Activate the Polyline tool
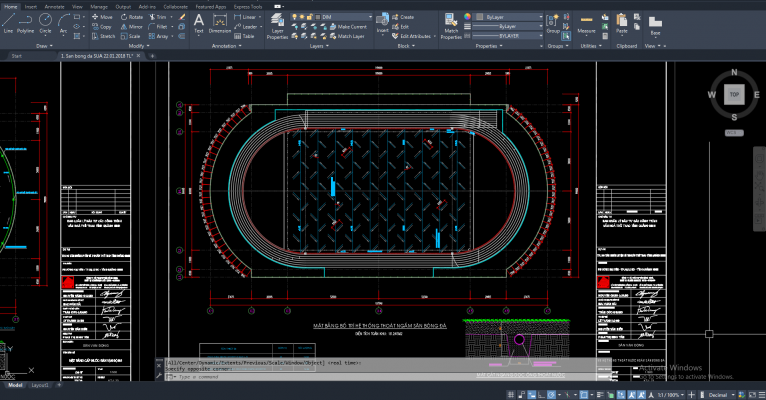The height and width of the screenshot is (400, 766). click(27, 22)
